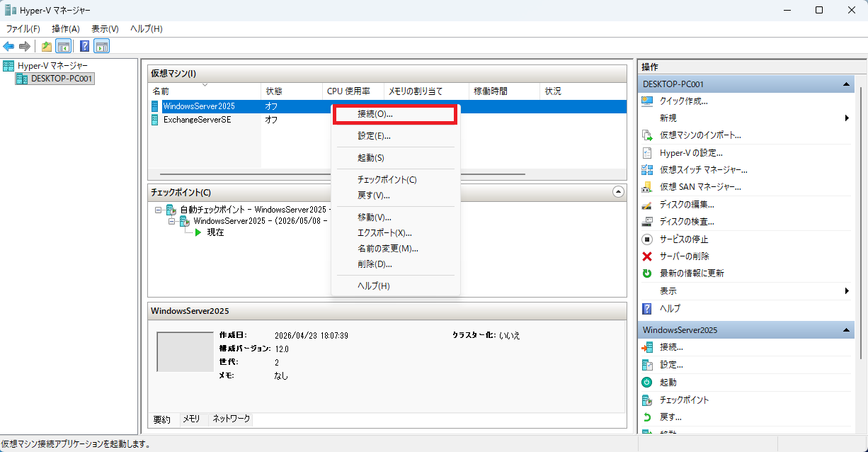Toggle the console tree pane toolbar icon

63,46
